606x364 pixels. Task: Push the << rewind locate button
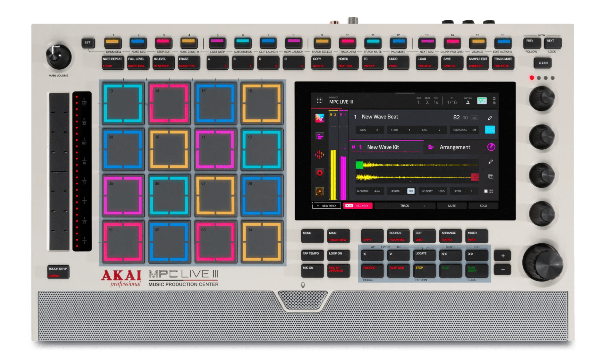tap(451, 255)
